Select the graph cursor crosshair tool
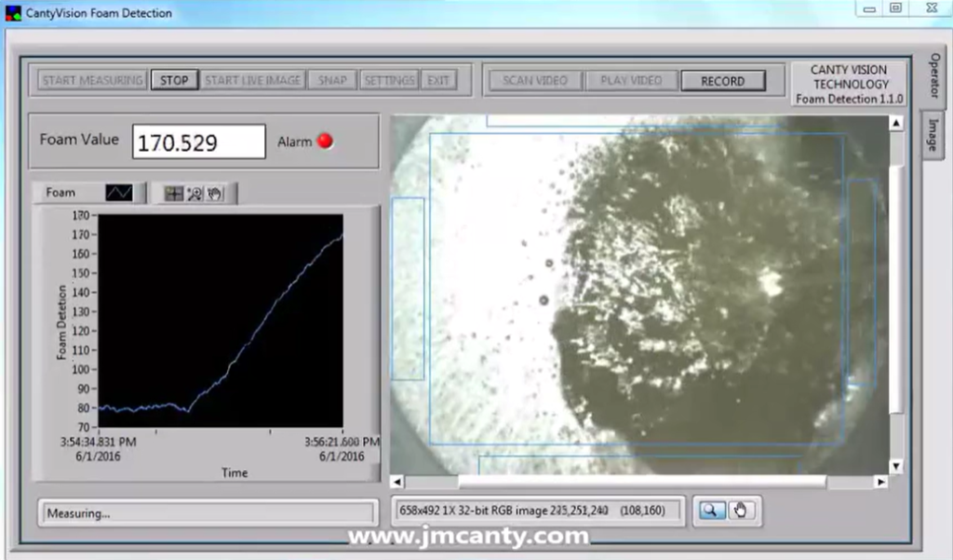Image resolution: width=953 pixels, height=560 pixels. click(x=173, y=193)
